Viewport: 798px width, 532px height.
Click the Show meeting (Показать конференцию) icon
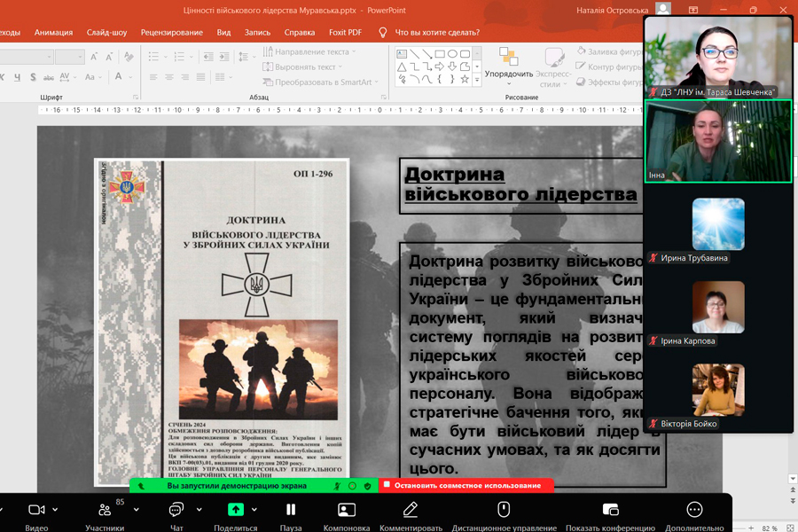point(610,510)
